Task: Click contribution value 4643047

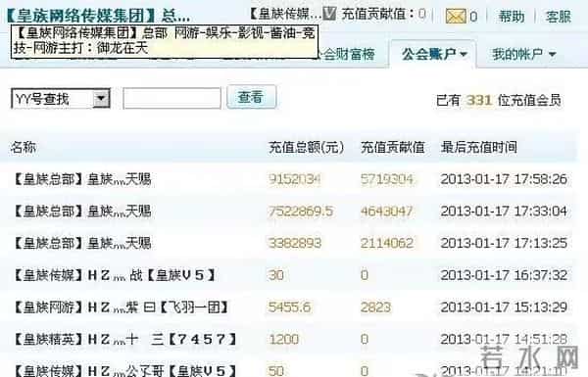Action: (387, 212)
